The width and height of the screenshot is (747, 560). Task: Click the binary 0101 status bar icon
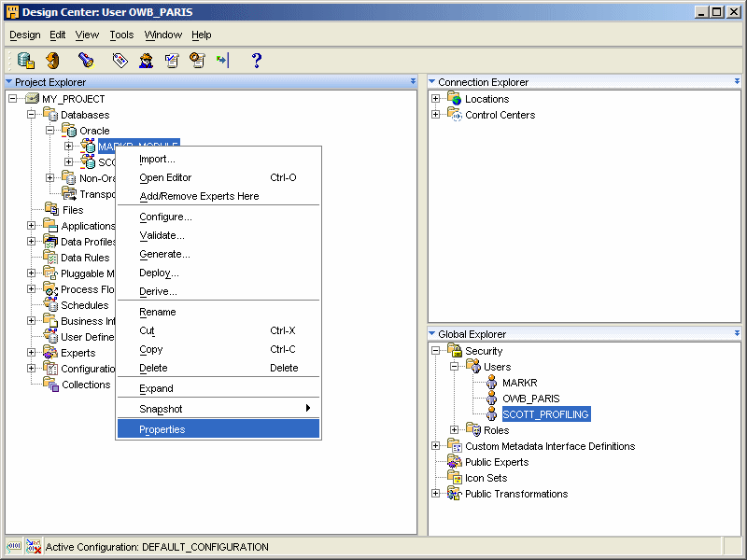(x=15, y=547)
